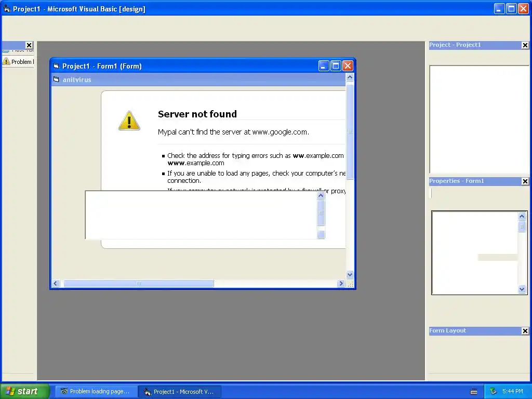Maximize the Microsoft Visual Basic main window

coord(511,9)
